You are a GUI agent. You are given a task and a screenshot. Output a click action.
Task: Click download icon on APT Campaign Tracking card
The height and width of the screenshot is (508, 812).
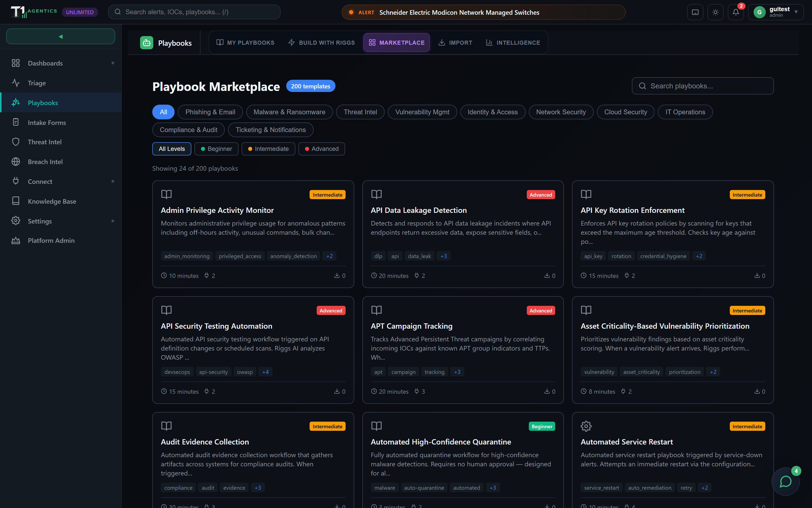547,391
